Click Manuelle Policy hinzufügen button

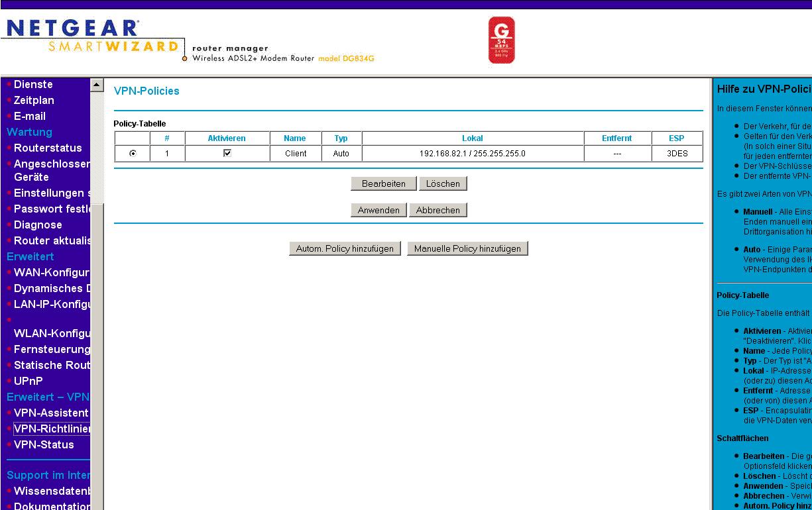[x=467, y=248]
